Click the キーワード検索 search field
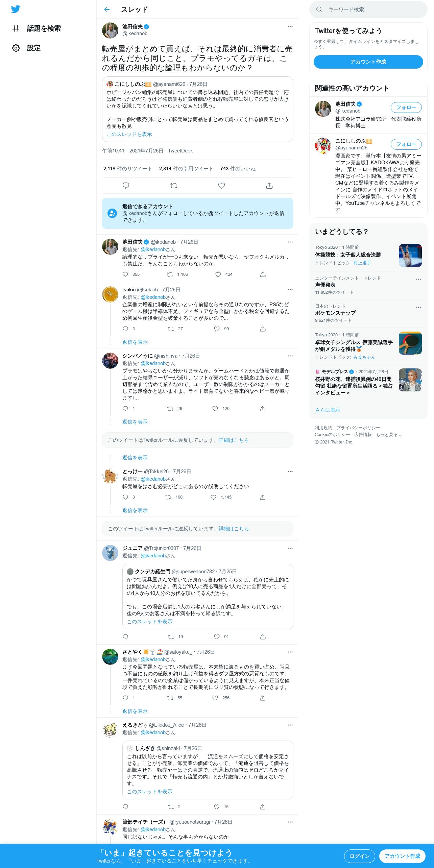Viewport: 434px width, 868px height. click(x=368, y=9)
